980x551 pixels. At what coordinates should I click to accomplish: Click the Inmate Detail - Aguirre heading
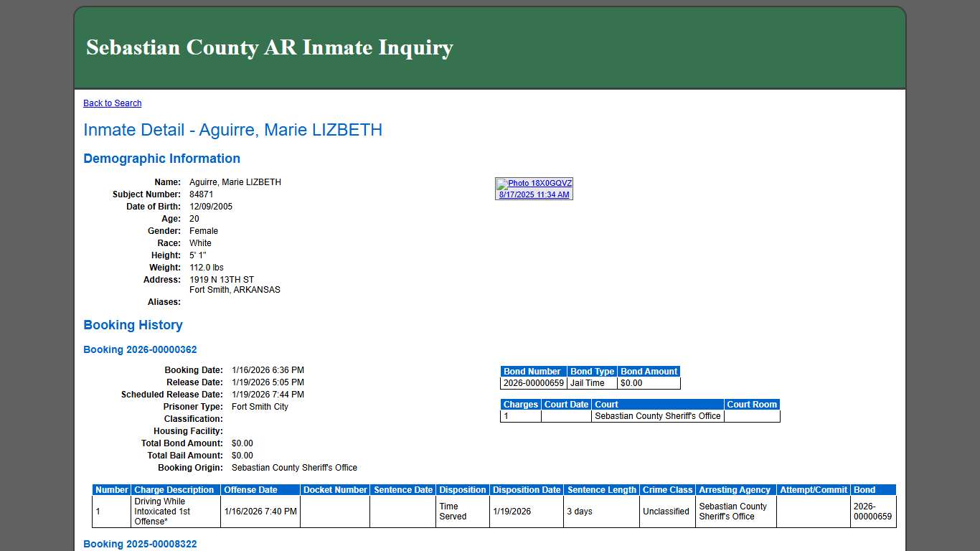(233, 130)
